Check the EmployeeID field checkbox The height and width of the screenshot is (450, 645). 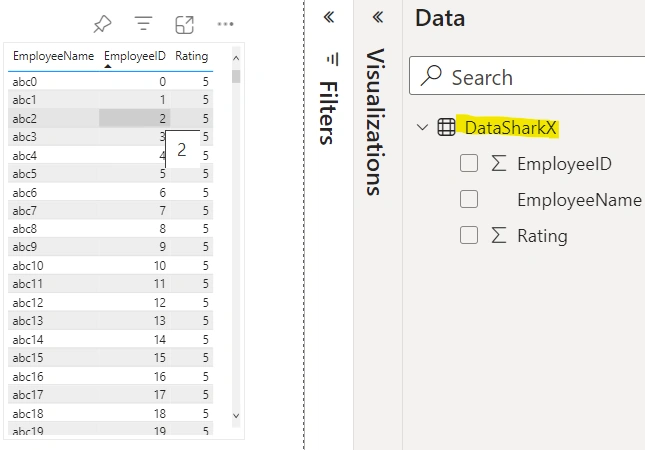tap(469, 163)
